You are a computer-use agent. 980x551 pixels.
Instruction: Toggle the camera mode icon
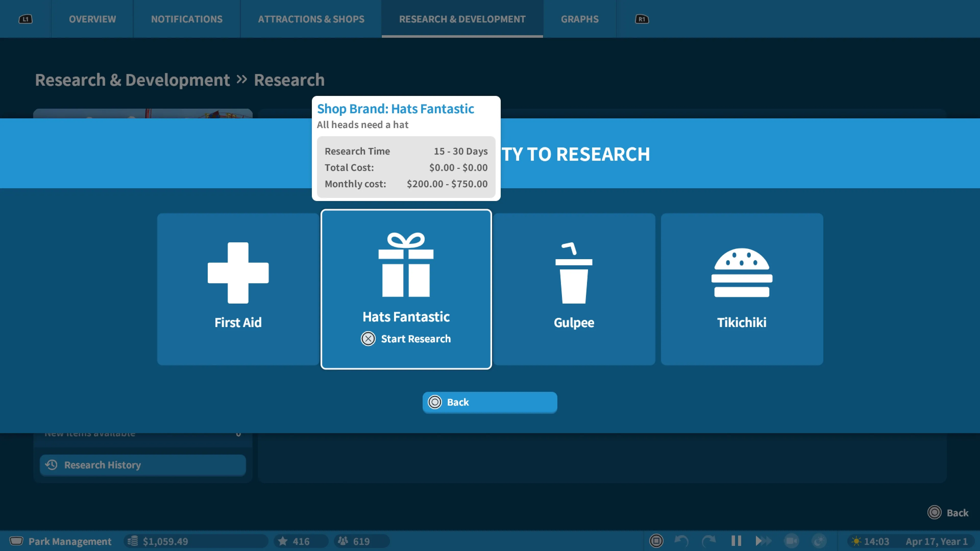791,541
